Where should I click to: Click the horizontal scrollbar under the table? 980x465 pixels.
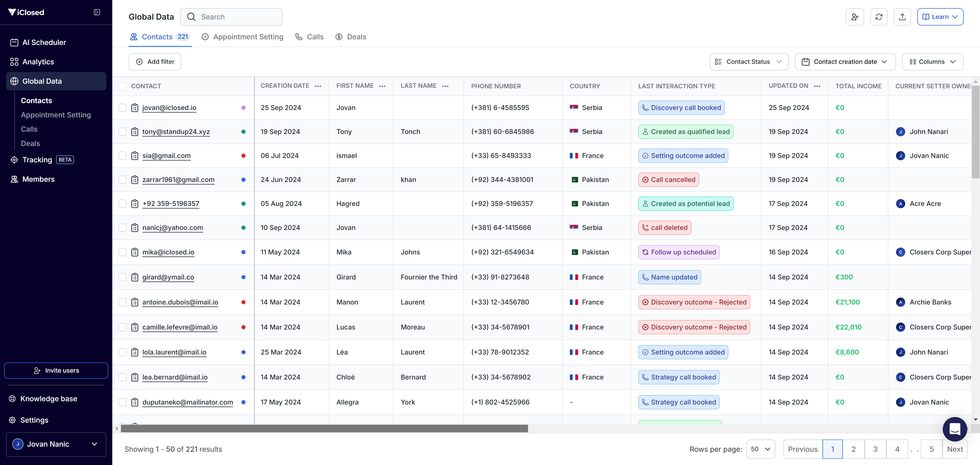[324, 429]
